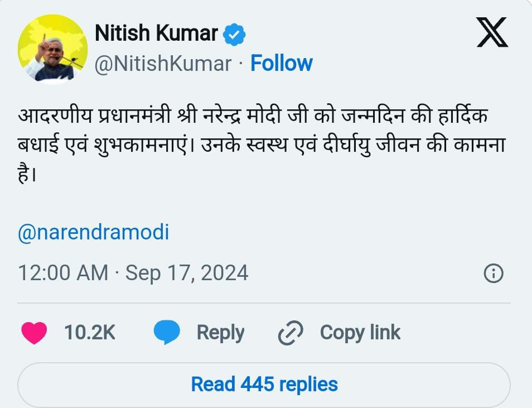Follow Nitish Kumar's account

pos(282,63)
